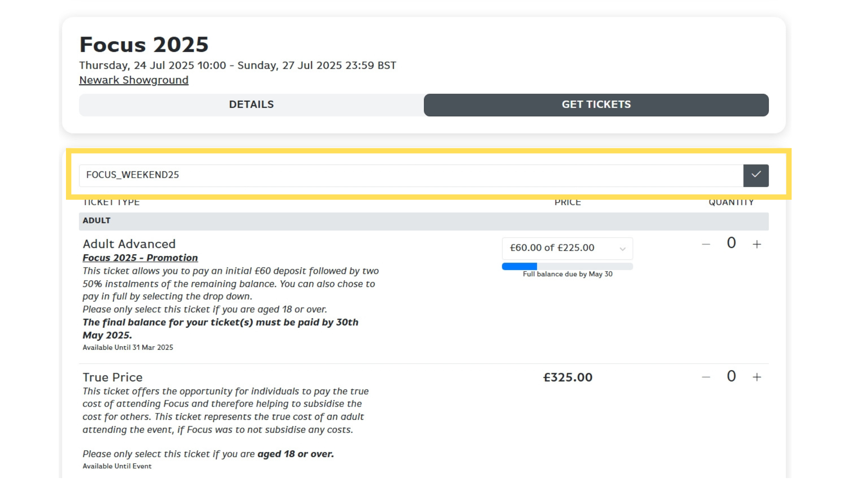Click the Adult Advanced ticket name
The height and width of the screenshot is (488, 868).
point(129,244)
